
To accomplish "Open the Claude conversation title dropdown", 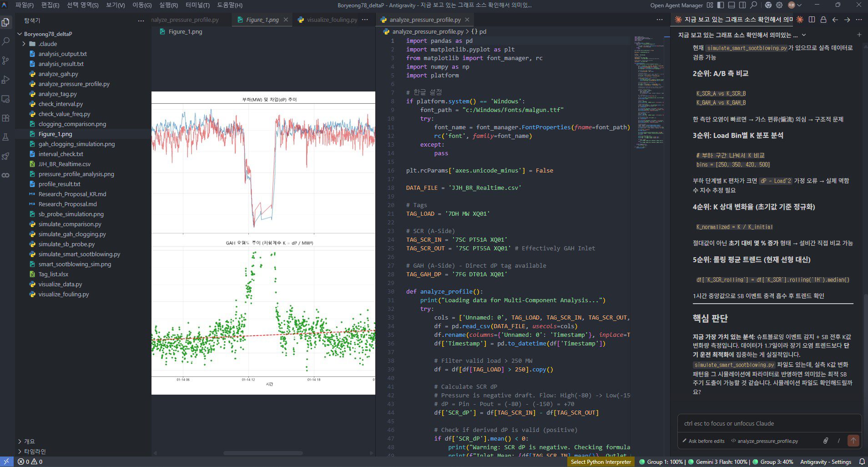I will coord(804,35).
